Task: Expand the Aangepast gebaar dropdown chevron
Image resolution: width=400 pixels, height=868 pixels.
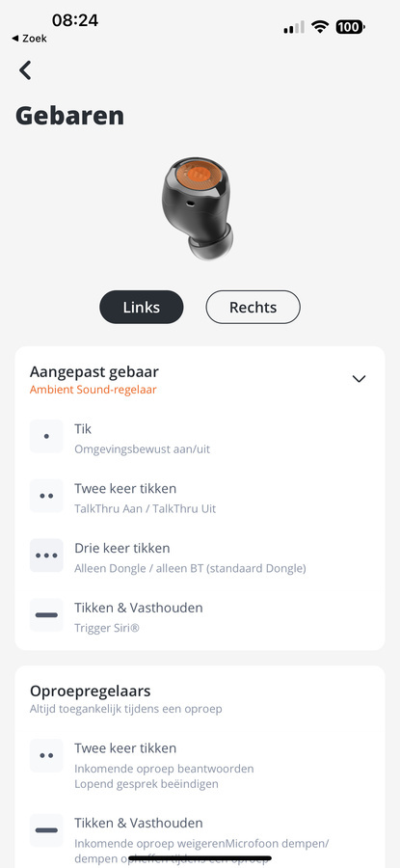Action: [x=360, y=379]
